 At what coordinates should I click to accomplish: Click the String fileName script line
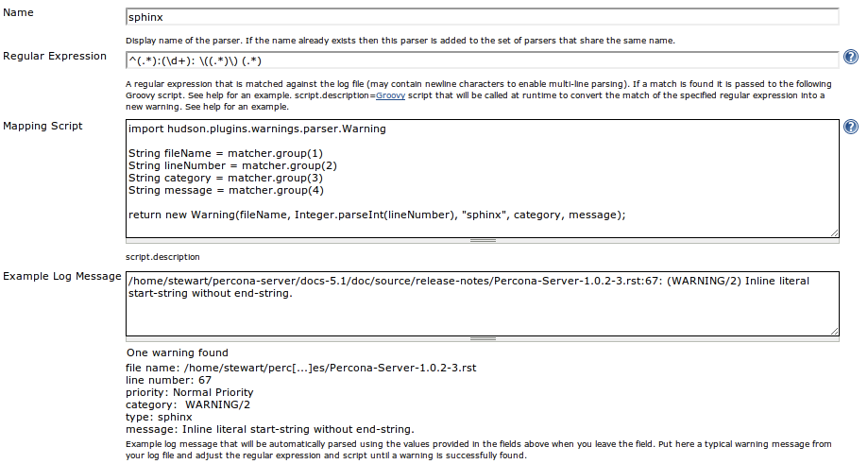[226, 153]
